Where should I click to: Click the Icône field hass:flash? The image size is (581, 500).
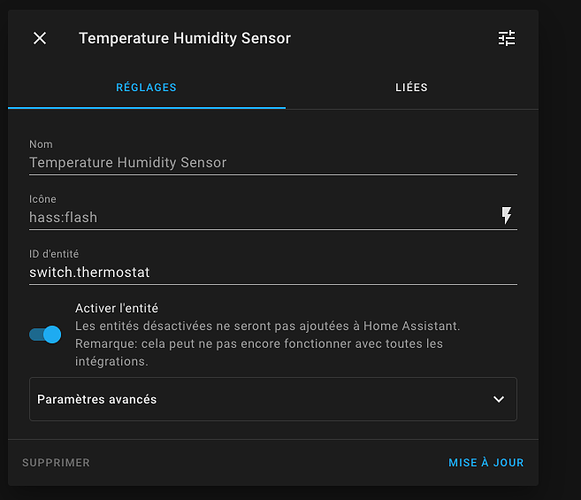click(x=262, y=218)
